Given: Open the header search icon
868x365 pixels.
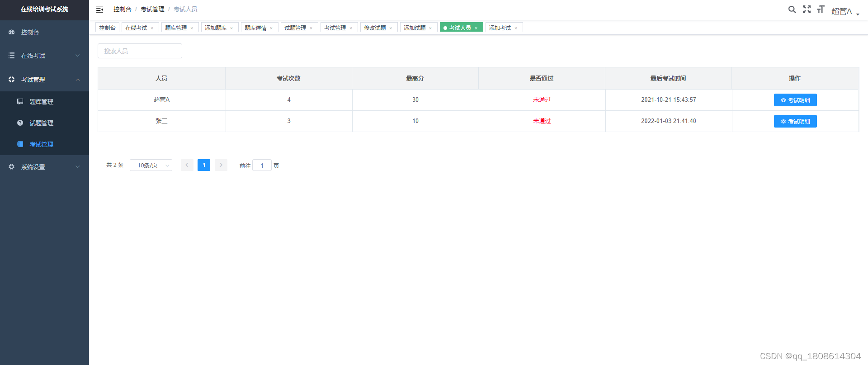Looking at the screenshot, I should coord(792,9).
